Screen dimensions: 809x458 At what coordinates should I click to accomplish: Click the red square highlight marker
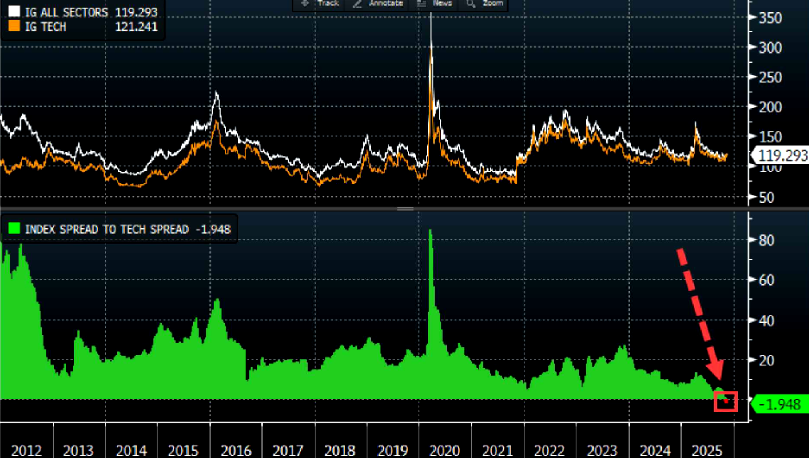[x=726, y=401]
